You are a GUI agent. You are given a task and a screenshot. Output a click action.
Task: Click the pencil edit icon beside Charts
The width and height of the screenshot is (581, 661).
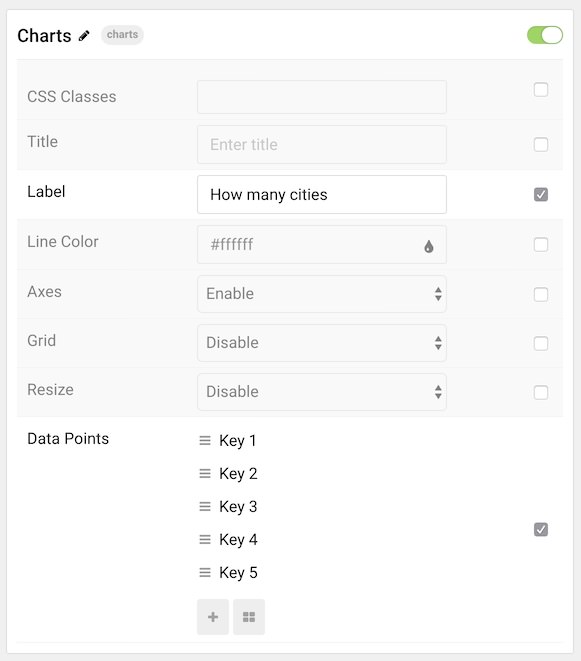(84, 36)
